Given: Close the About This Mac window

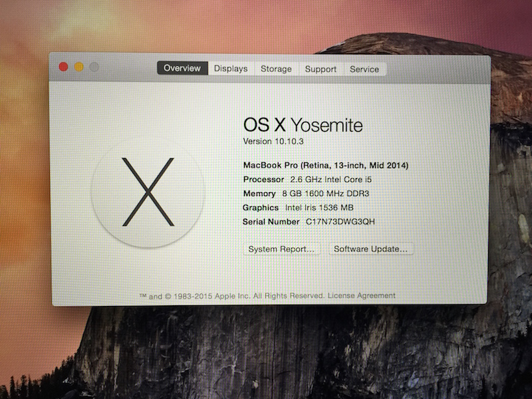Looking at the screenshot, I should 63,67.
